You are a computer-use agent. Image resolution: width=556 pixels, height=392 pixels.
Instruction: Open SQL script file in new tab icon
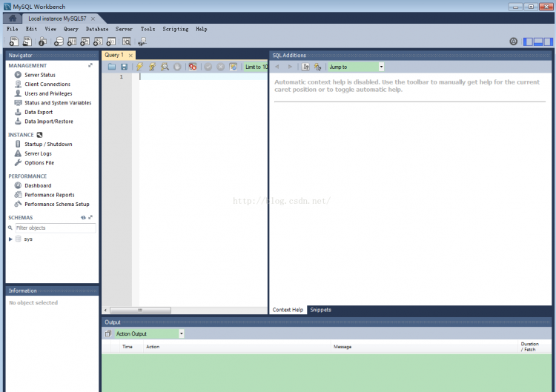click(27, 41)
